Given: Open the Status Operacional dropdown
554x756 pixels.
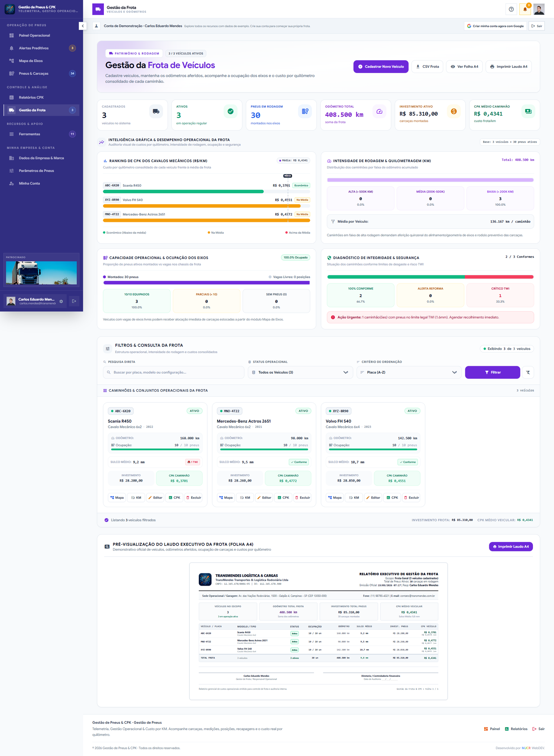Looking at the screenshot, I should (x=300, y=372).
